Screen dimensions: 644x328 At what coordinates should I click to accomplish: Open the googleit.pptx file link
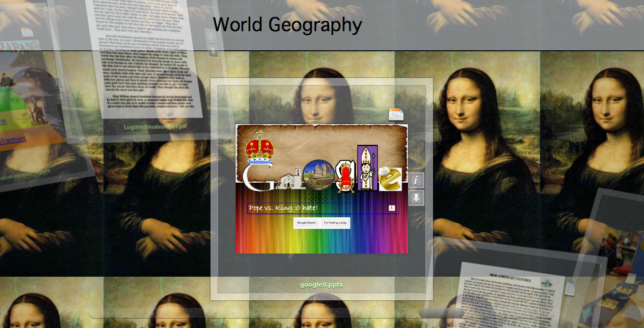321,284
